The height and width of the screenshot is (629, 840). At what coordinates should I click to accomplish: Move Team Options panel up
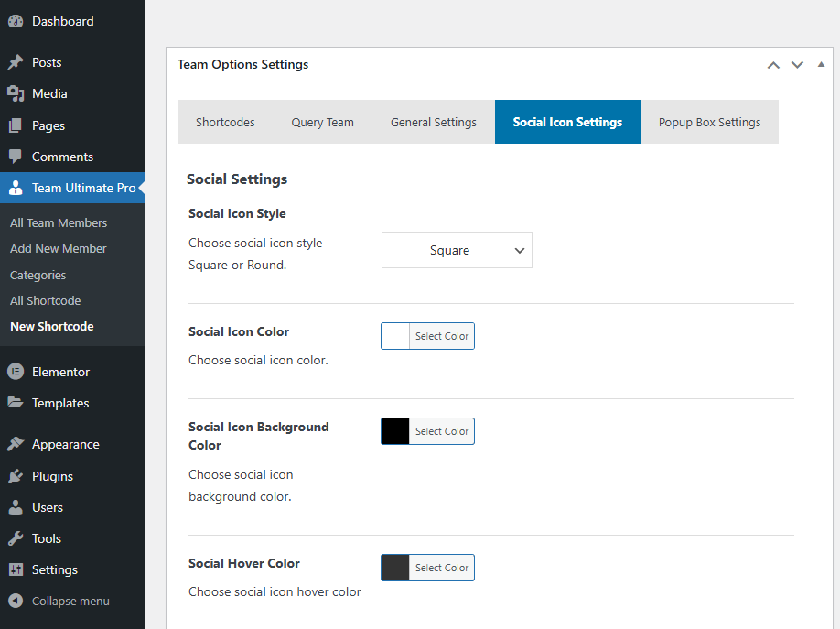pos(773,65)
